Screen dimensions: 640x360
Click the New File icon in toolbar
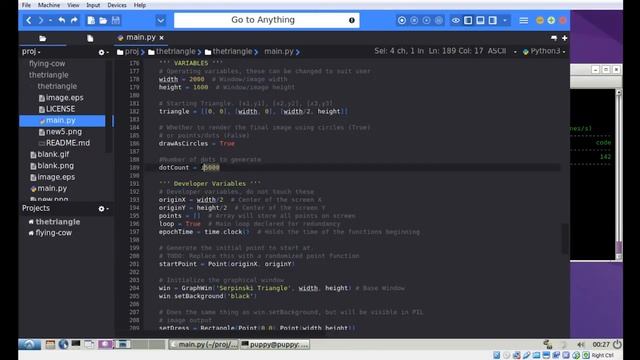91,20
